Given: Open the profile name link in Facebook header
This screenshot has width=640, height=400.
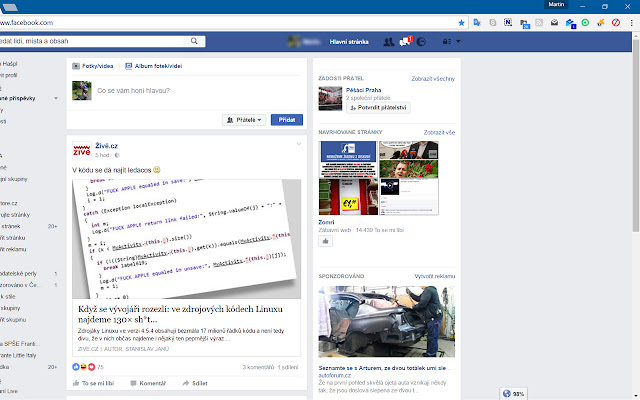Looking at the screenshot, I should tap(304, 42).
